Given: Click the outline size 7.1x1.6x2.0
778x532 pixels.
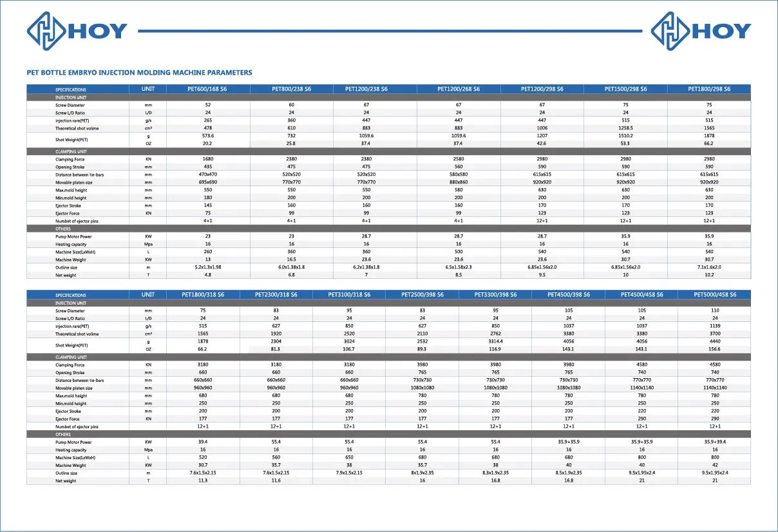Looking at the screenshot, I should pos(709,267).
